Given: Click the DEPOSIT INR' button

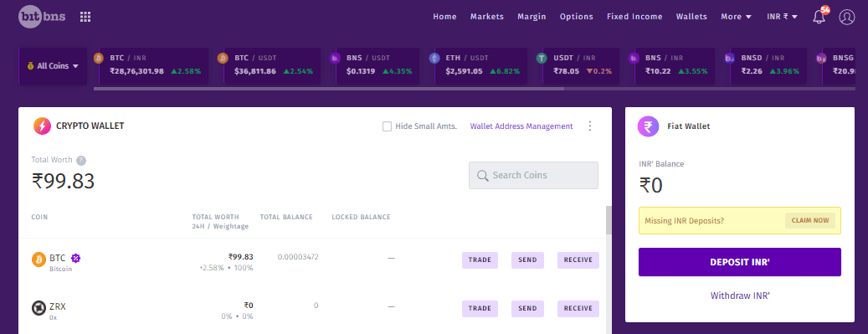Looking at the screenshot, I should (740, 262).
